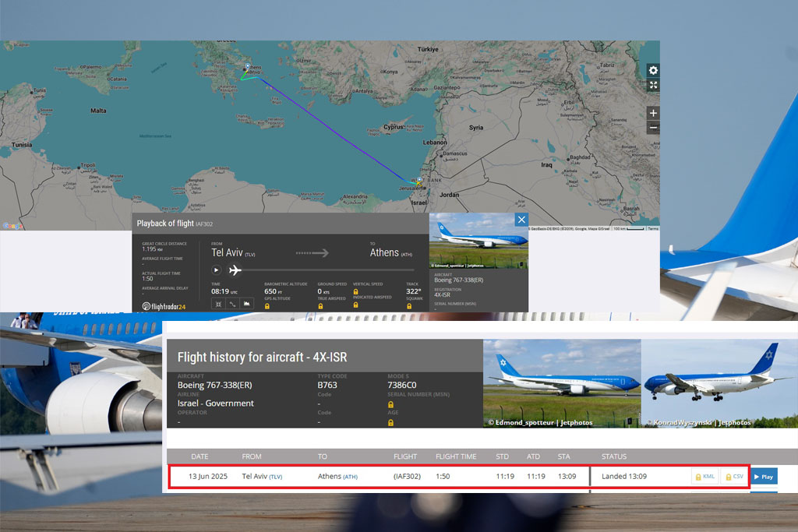The image size is (798, 532).
Task: Click registration 4X-ISR in playback panel
Action: tap(442, 295)
